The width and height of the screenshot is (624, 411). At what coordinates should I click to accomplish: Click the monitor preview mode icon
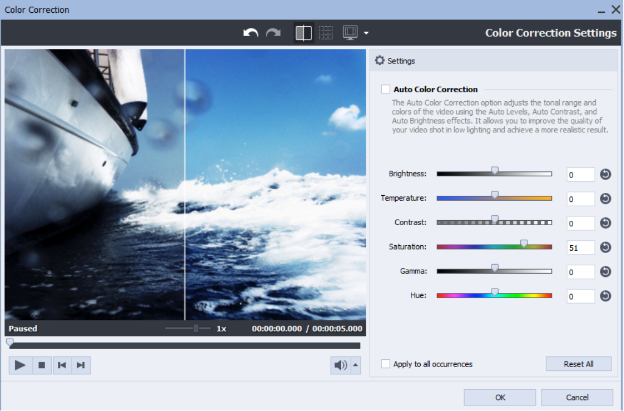pos(351,33)
